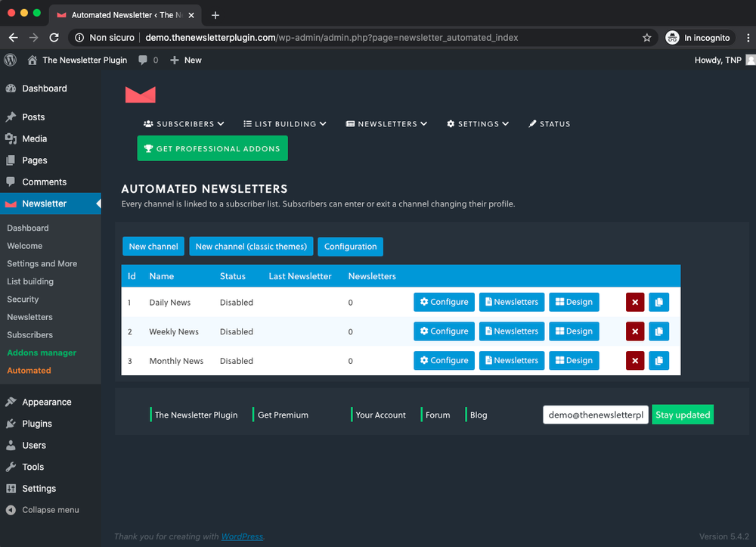This screenshot has height=547, width=756.
Task: Click Get Professional Addons button
Action: 212,148
